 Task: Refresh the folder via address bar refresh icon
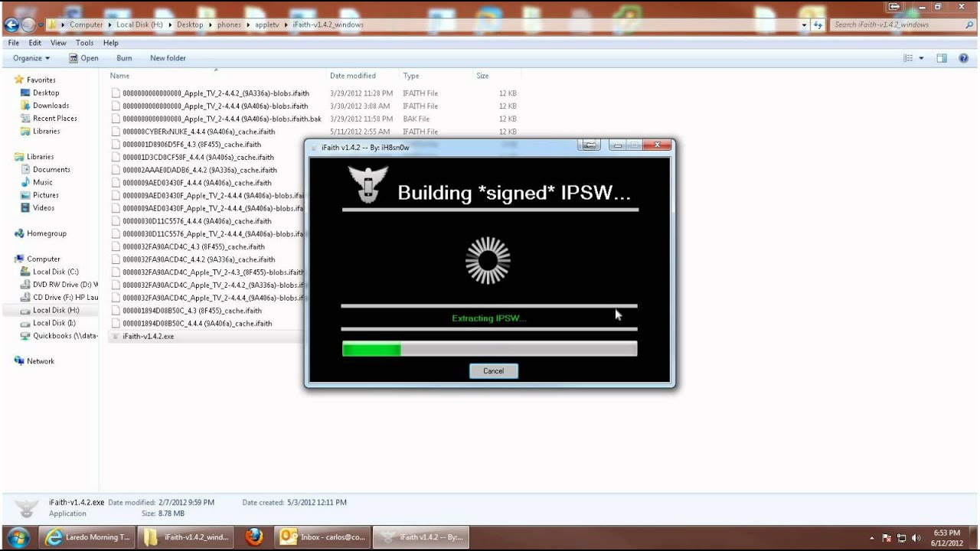[x=818, y=24]
